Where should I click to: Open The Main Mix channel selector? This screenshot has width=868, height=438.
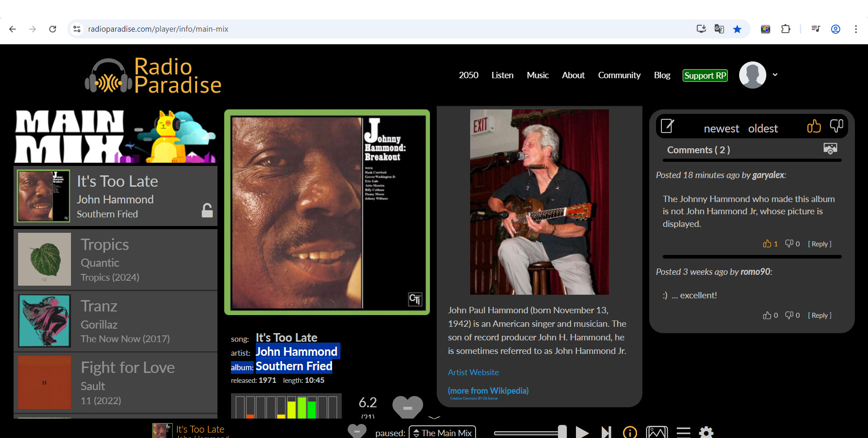click(x=442, y=433)
